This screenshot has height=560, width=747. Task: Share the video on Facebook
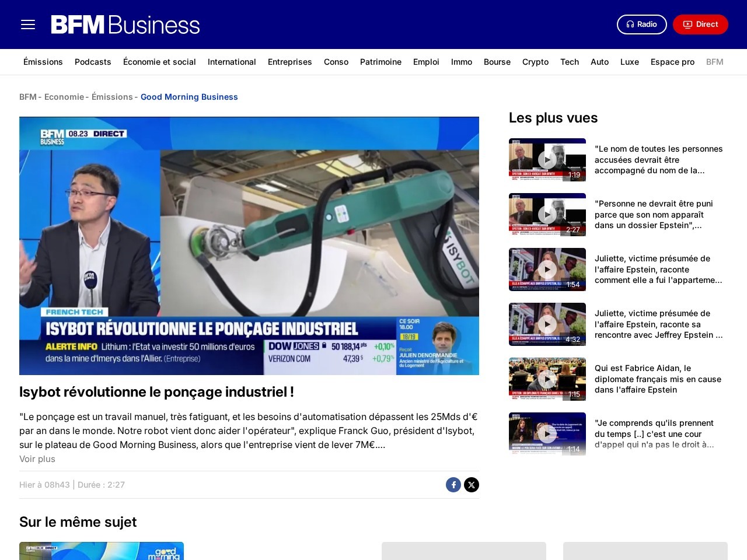click(x=453, y=485)
